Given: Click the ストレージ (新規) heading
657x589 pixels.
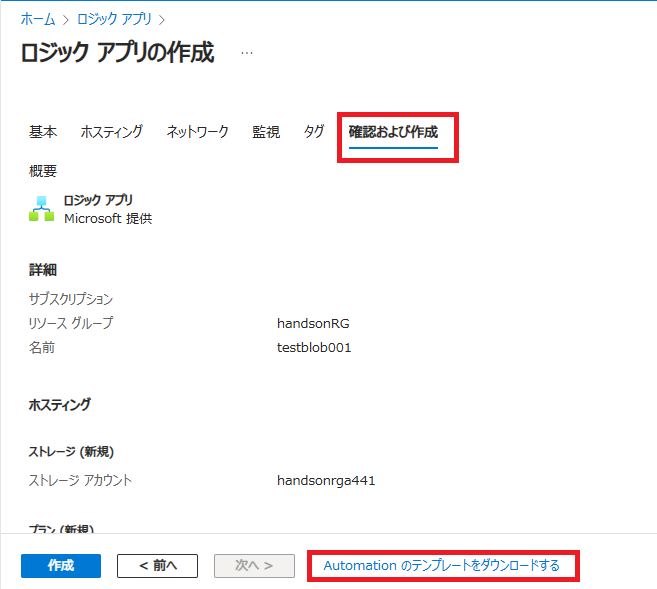Looking at the screenshot, I should [x=71, y=452].
